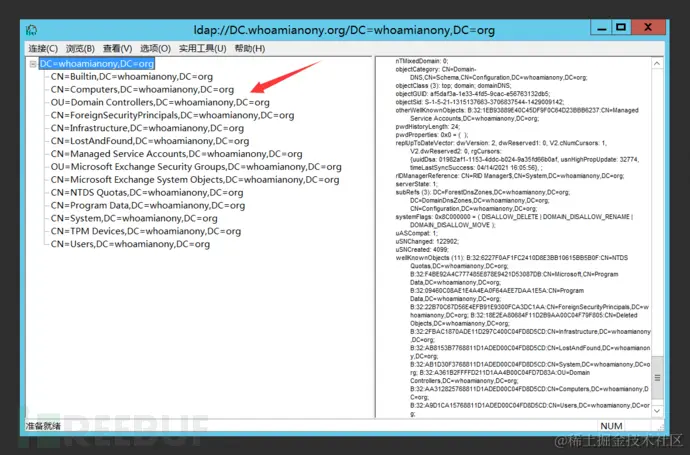Click the rIDManagerReference line
The width and height of the screenshot is (690, 455).
coord(510,176)
